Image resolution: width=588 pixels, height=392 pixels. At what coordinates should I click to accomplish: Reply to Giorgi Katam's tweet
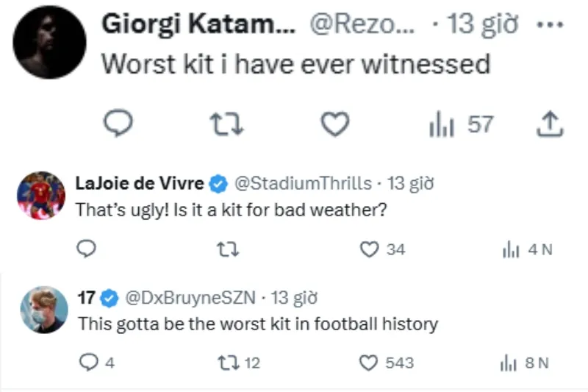point(118,123)
